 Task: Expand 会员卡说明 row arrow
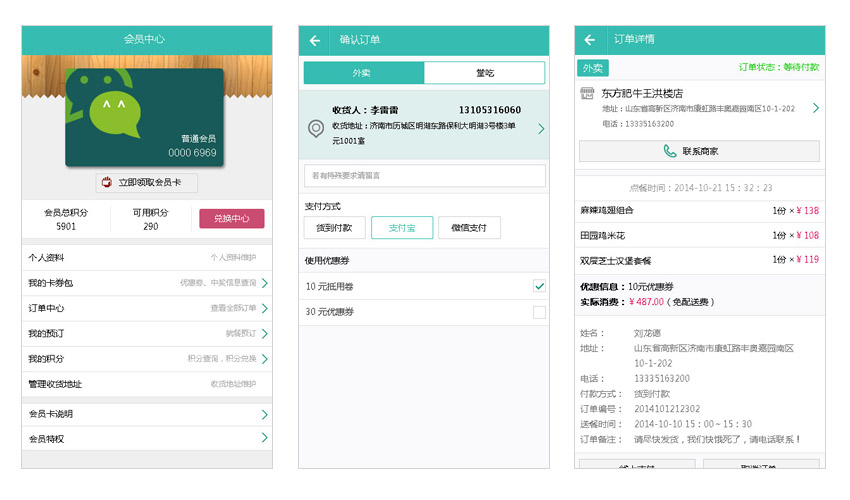click(264, 414)
